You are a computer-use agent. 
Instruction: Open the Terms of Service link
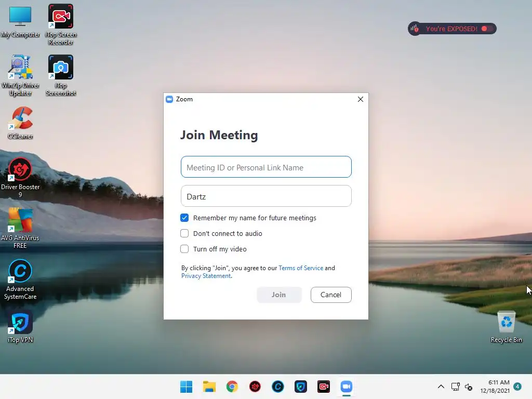(301, 268)
